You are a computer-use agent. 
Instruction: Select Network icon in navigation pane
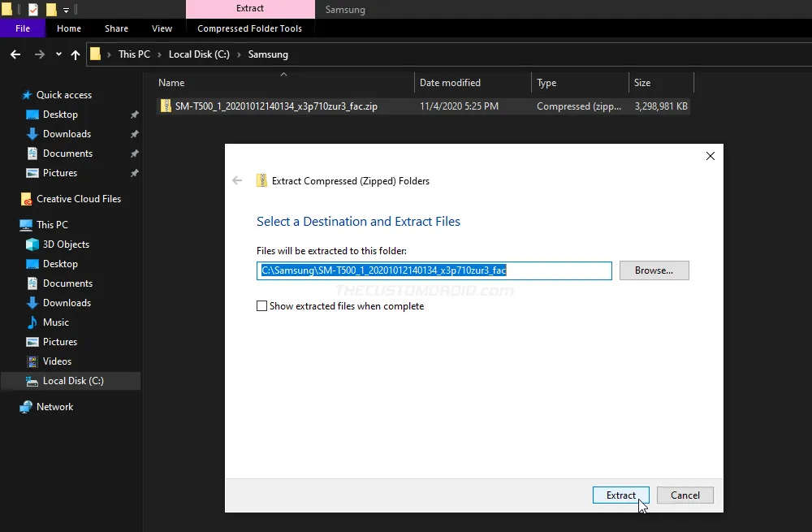[x=26, y=407]
